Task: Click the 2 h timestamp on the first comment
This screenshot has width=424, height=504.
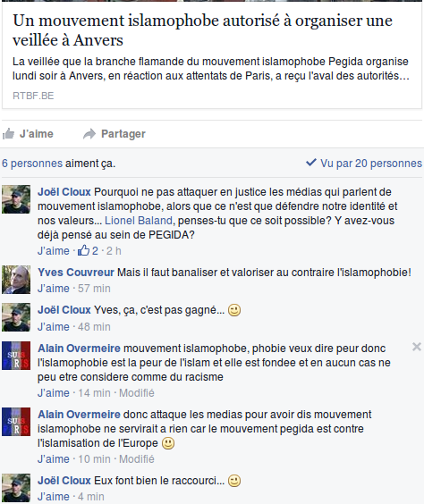Action: tap(114, 251)
